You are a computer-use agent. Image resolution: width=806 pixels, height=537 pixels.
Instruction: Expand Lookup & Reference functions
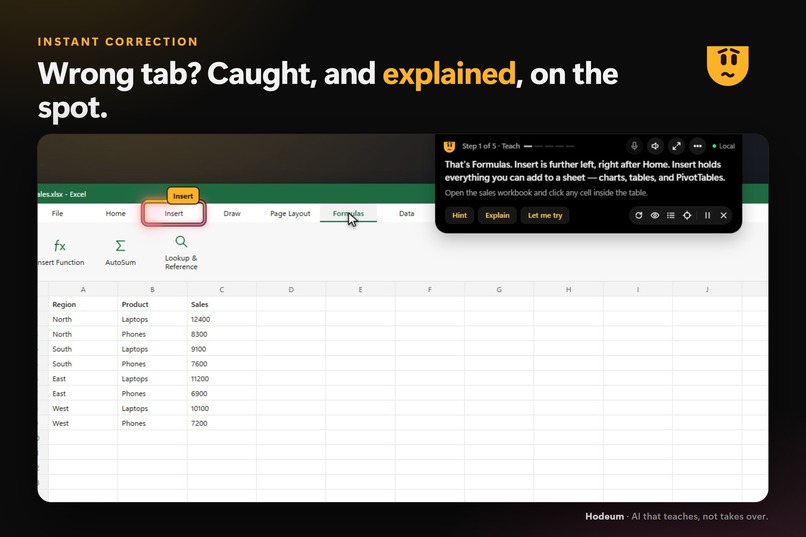181,252
